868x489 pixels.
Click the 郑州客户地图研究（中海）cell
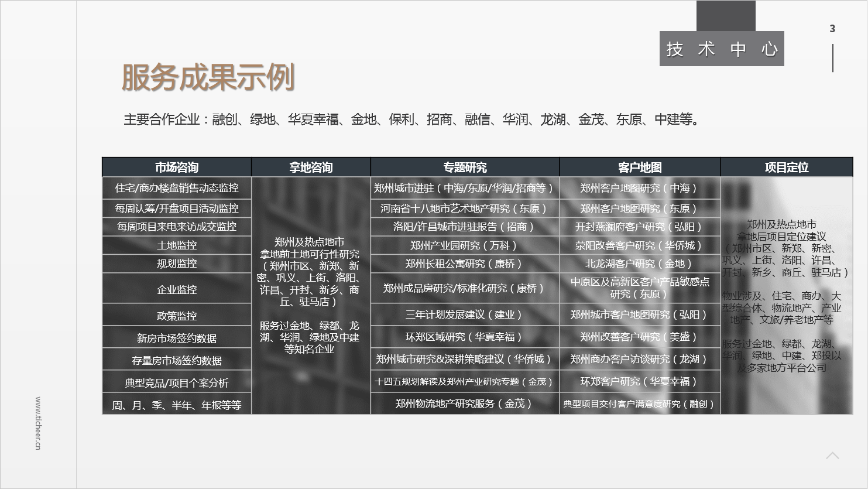[640, 188]
